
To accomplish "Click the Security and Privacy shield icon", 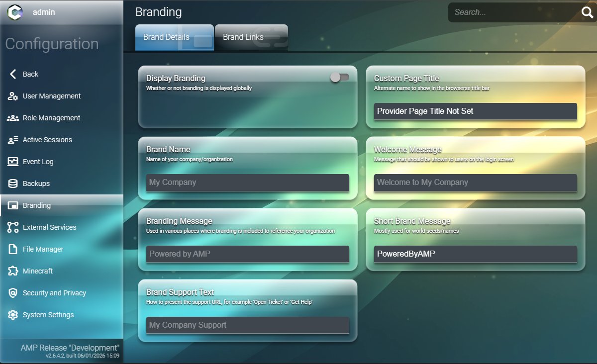I will tap(13, 293).
